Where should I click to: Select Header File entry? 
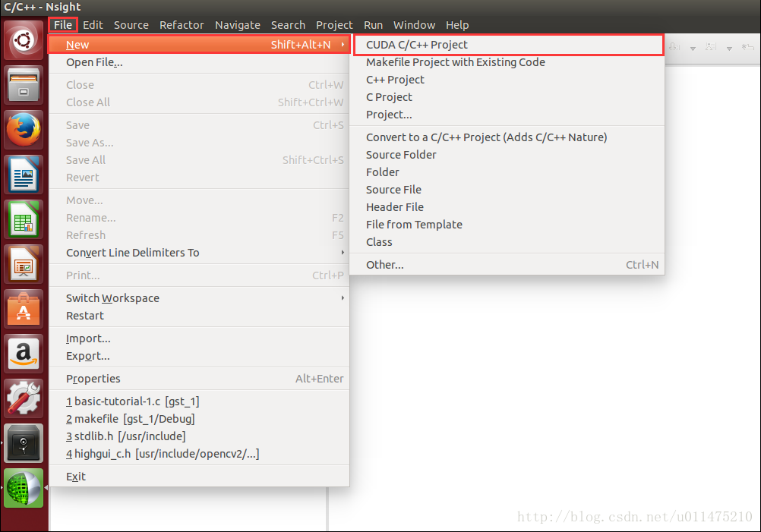(x=507, y=207)
